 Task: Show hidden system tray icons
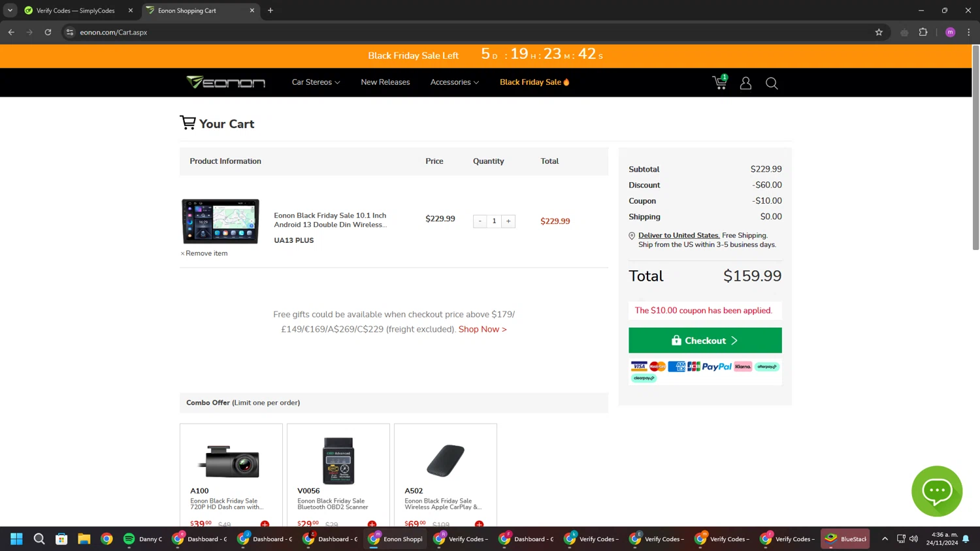coord(885,539)
